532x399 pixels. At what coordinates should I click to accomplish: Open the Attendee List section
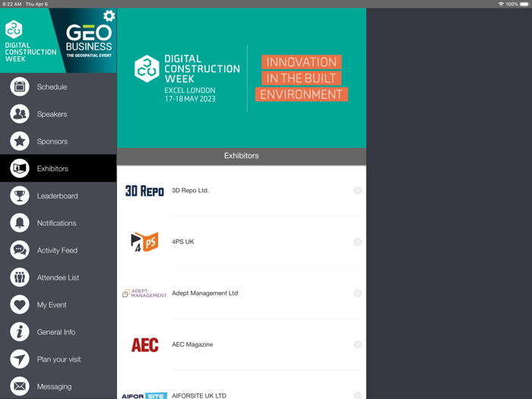click(58, 277)
